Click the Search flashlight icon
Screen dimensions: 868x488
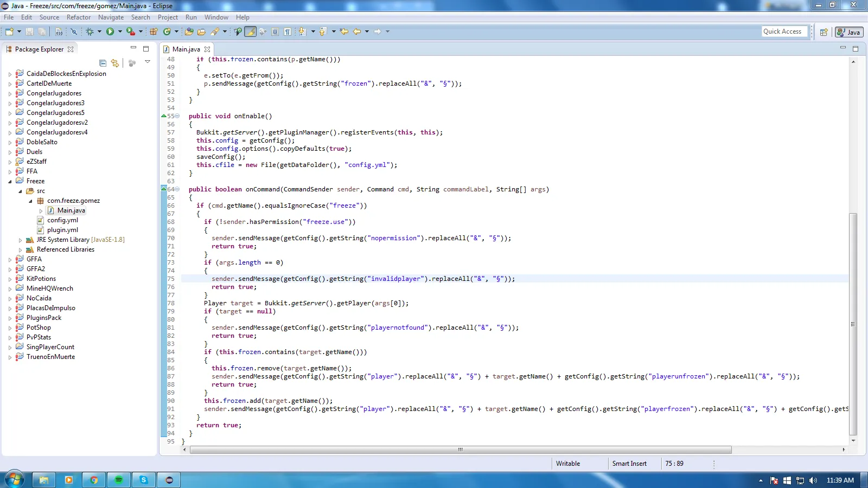[x=215, y=31]
